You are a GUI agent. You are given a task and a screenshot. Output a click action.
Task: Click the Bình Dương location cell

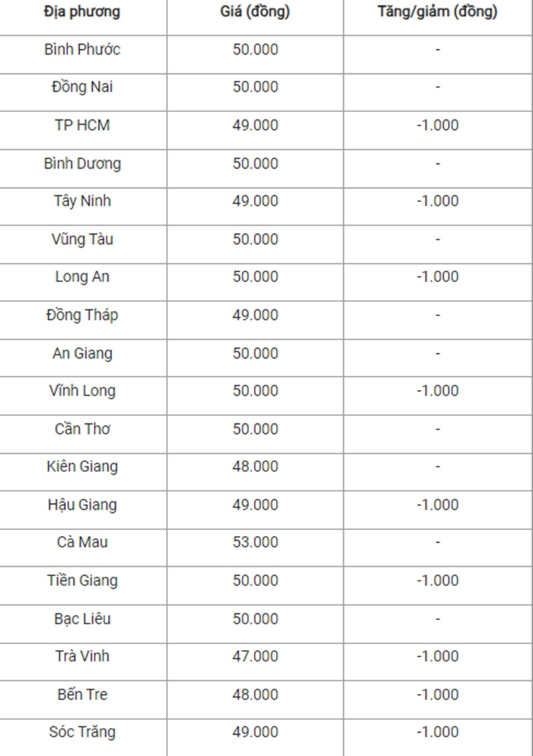point(82,163)
